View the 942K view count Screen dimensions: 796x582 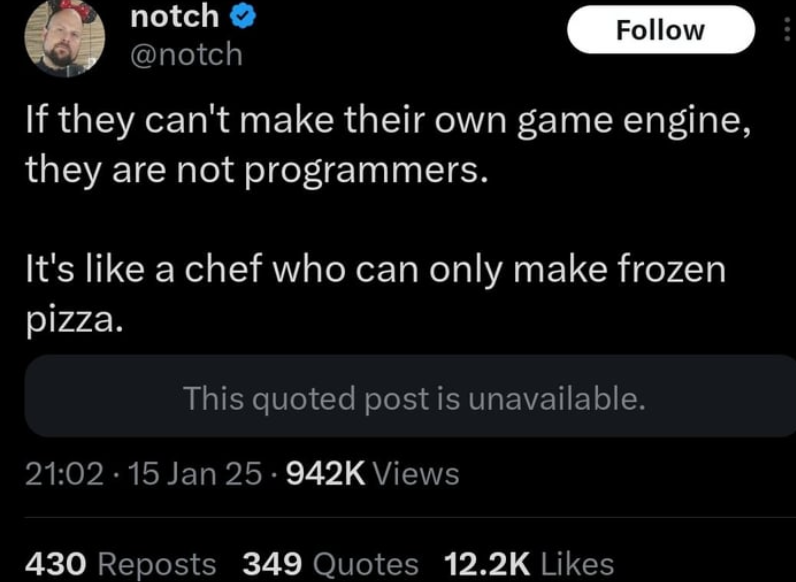click(326, 474)
